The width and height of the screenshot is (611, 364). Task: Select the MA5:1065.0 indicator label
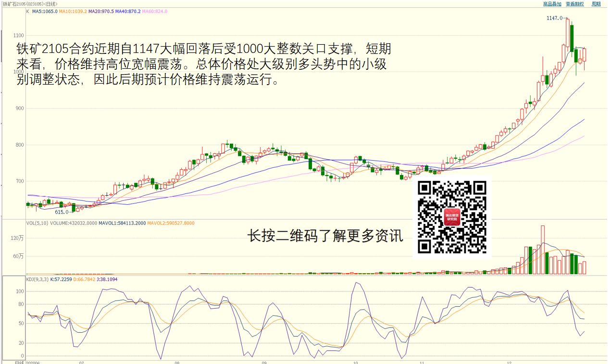pos(45,12)
